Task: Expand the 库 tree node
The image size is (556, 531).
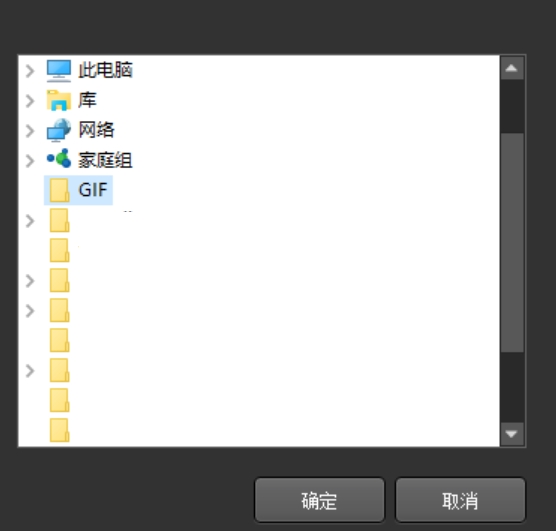Action: coord(30,101)
